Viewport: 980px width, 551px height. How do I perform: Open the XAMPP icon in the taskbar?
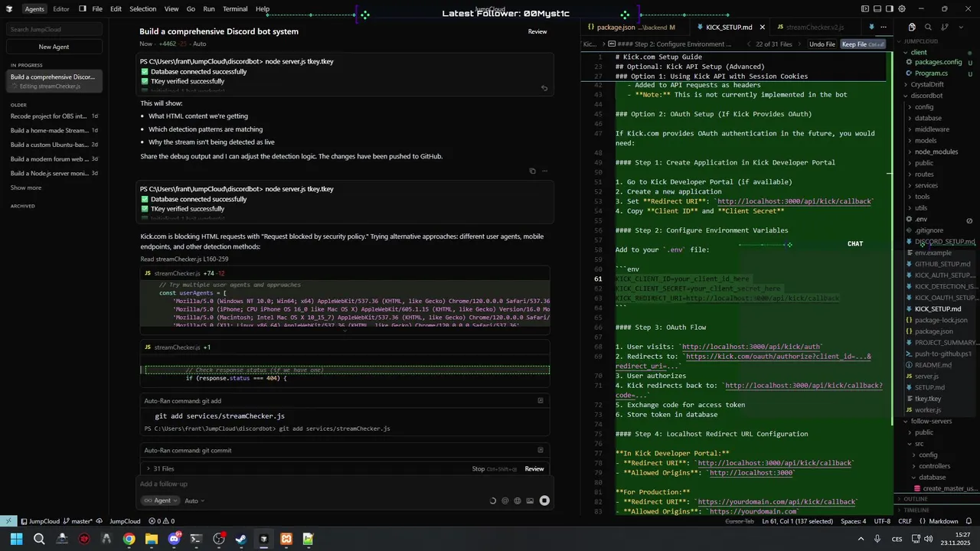[x=286, y=539]
